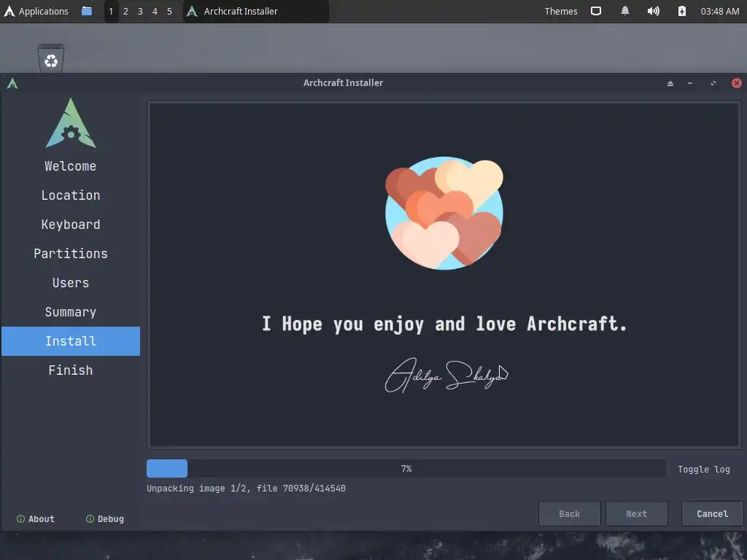Click the display screen icon in panel

[x=596, y=11]
